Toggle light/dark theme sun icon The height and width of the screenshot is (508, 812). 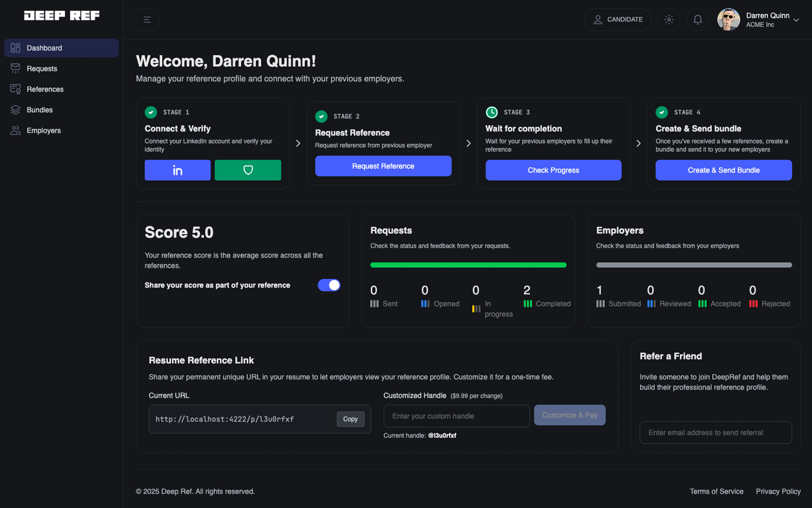coord(669,19)
